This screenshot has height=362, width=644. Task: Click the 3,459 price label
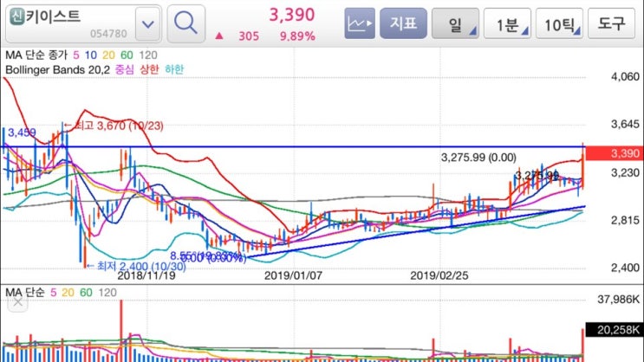[22, 133]
